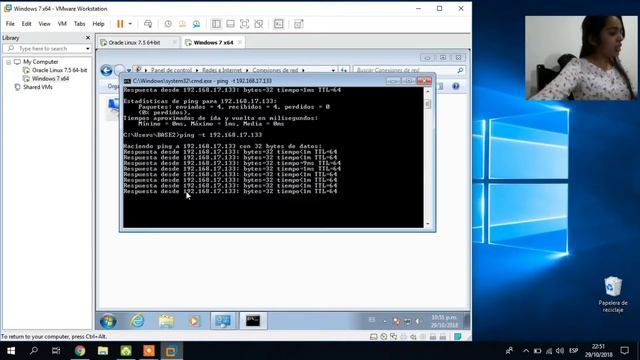This screenshot has height=360, width=640.
Task: Open Windows Media Player in guest taskbar
Action: (194, 321)
